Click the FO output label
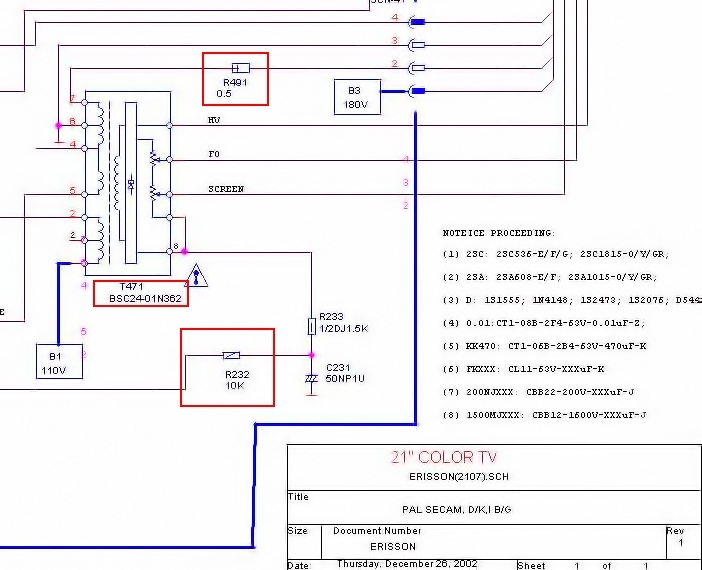Image resolution: width=702 pixels, height=570 pixels. pyautogui.click(x=214, y=155)
